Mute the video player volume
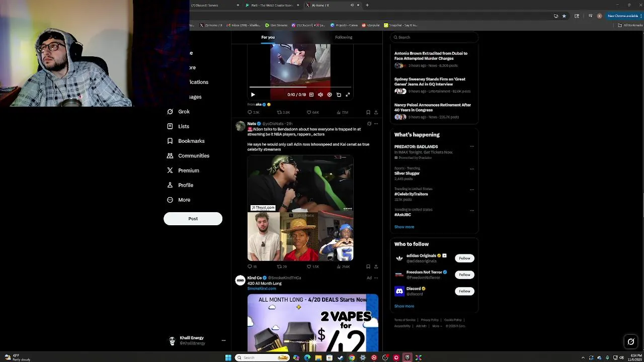 tap(320, 95)
